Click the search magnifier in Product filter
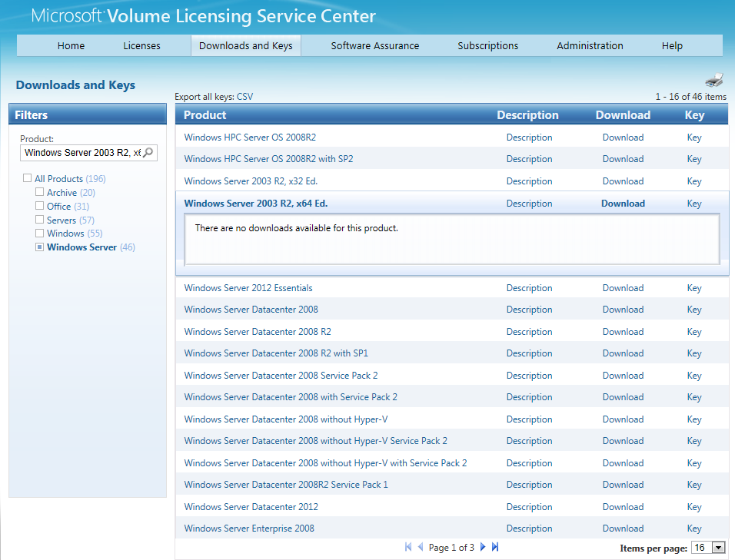The height and width of the screenshot is (560, 735). pyautogui.click(x=148, y=153)
